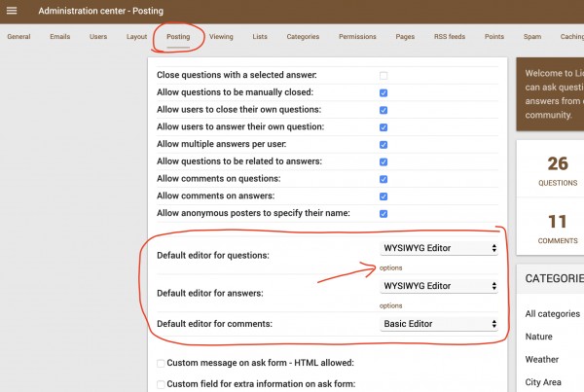
Task: Click options link under questions editor
Action: pos(391,267)
